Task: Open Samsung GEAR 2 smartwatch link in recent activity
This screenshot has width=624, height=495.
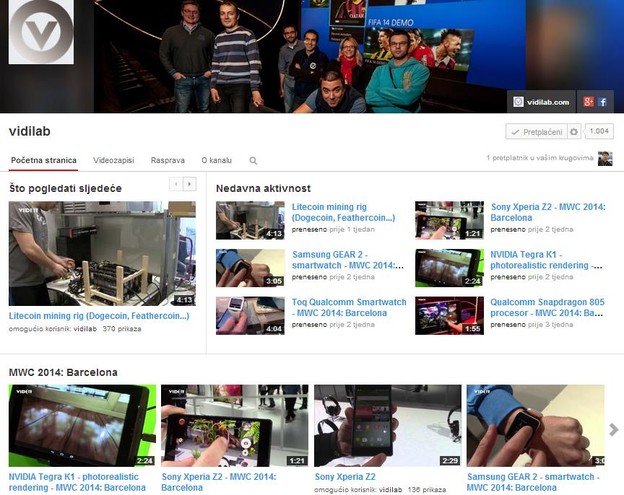Action: [x=347, y=260]
